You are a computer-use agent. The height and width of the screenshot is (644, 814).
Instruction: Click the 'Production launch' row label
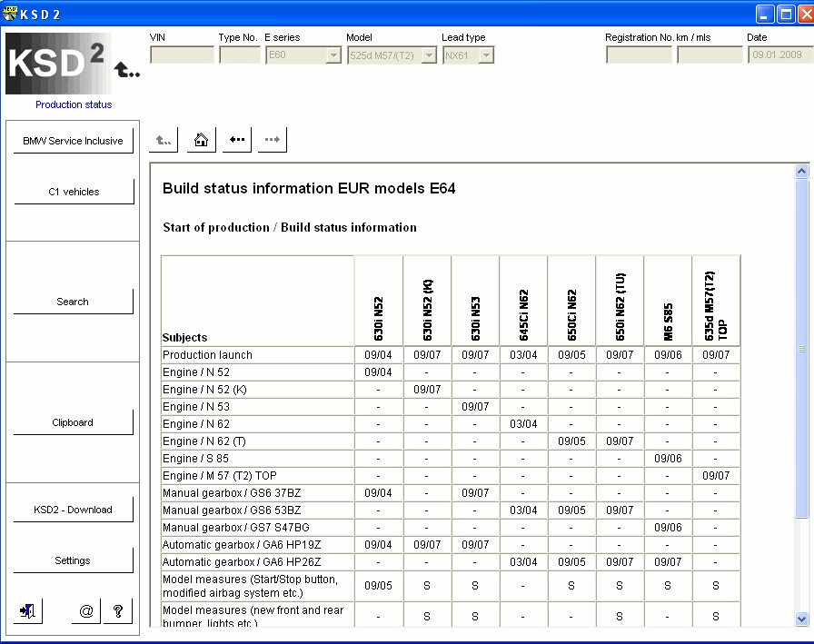(x=208, y=355)
